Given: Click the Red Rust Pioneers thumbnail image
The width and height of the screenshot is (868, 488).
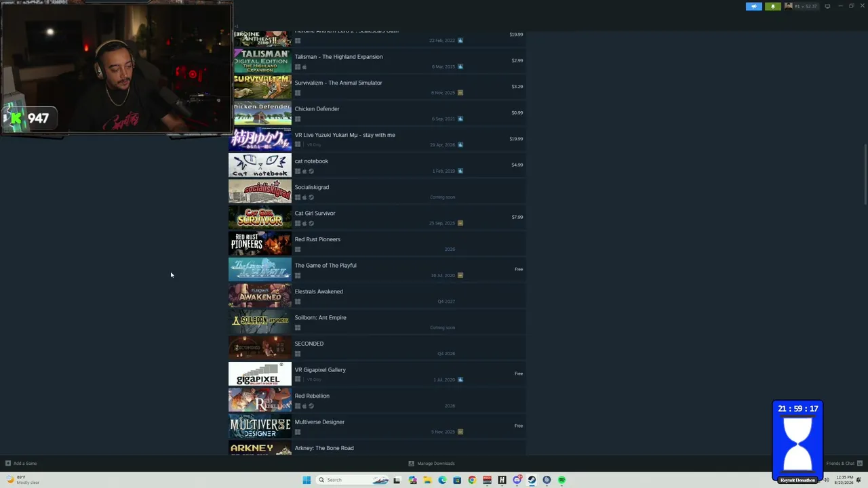Looking at the screenshot, I should coord(260,243).
